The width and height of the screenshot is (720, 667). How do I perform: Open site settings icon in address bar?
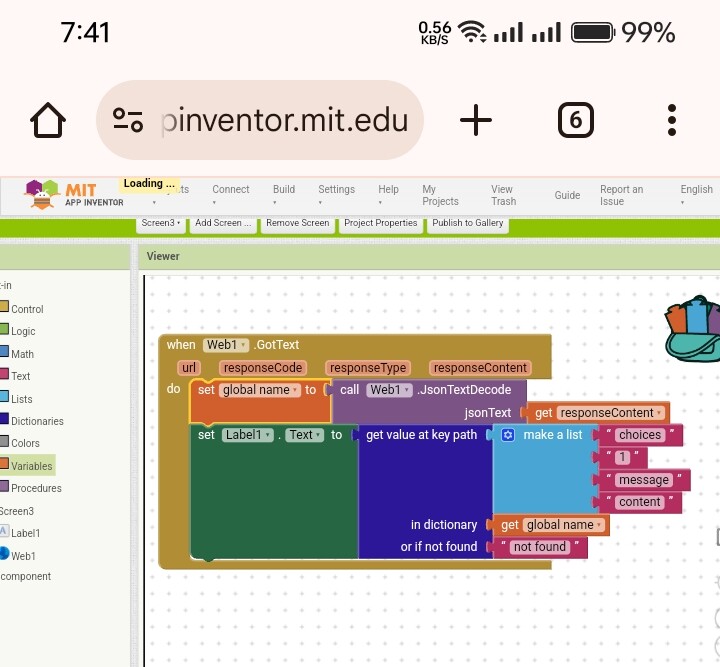[128, 120]
